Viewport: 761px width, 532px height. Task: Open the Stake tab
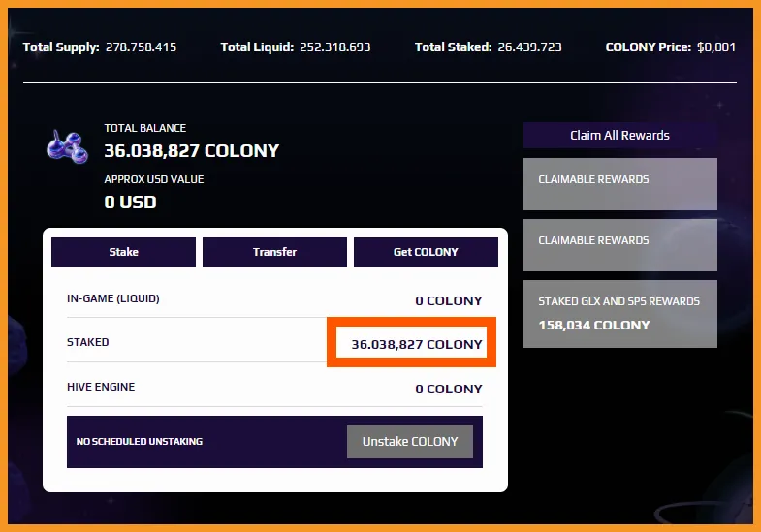123,252
